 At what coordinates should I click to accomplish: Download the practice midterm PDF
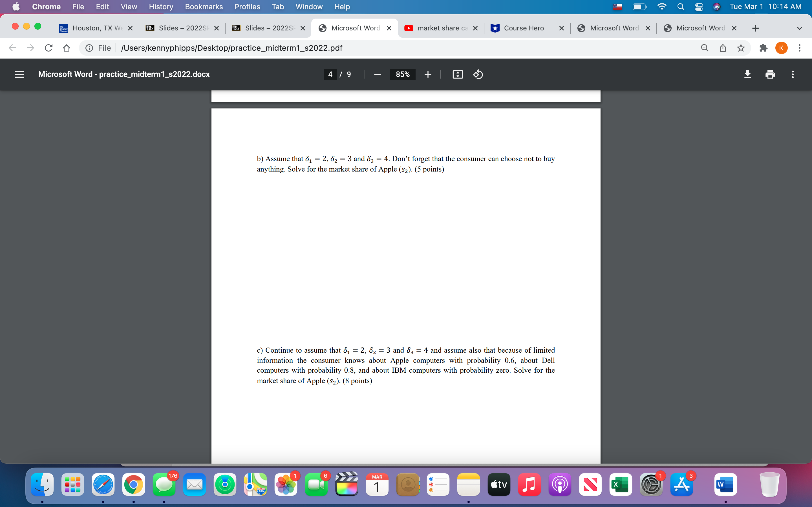click(x=748, y=74)
